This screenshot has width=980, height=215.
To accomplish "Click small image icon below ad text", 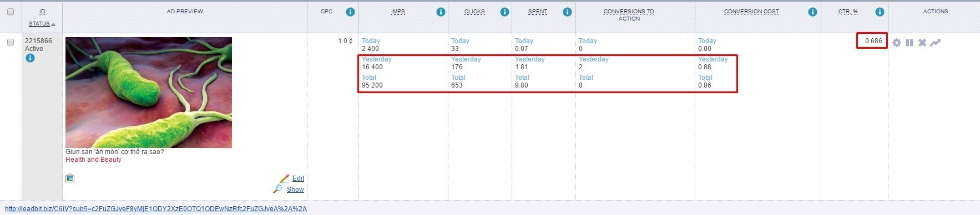I will pyautogui.click(x=70, y=178).
